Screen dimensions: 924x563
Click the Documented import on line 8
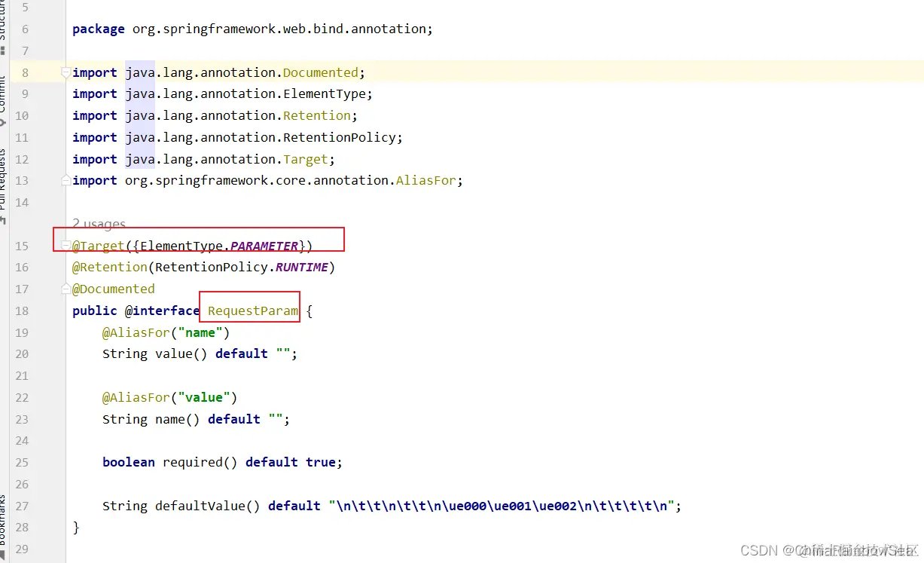click(x=321, y=72)
